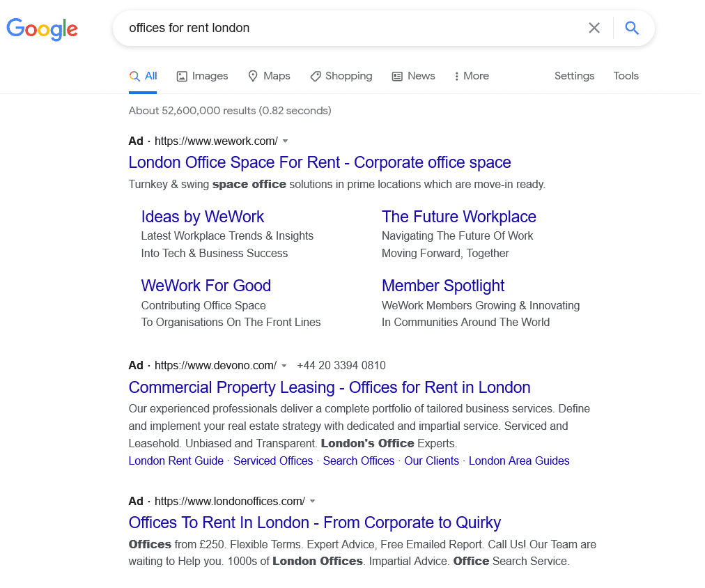Viewport: 705px width, 588px height.
Task: Open the Images tab
Action: (x=202, y=76)
